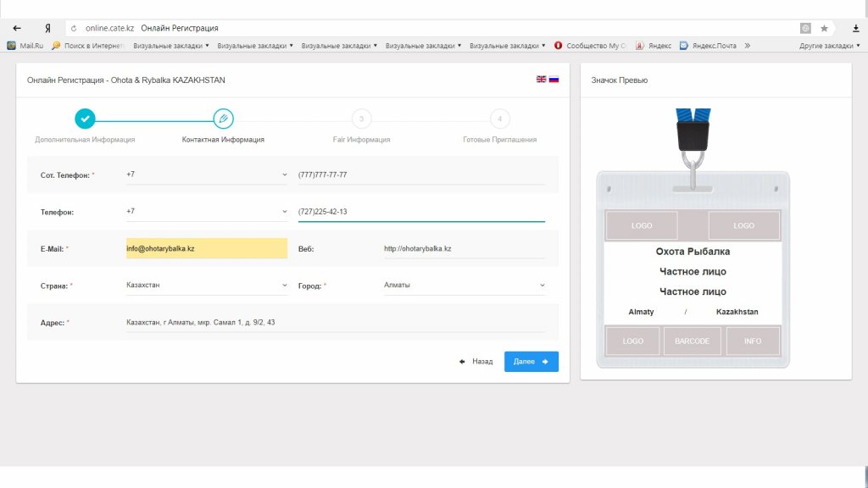Reload the page using the refresh icon
This screenshot has height=488, width=868.
pyautogui.click(x=75, y=28)
